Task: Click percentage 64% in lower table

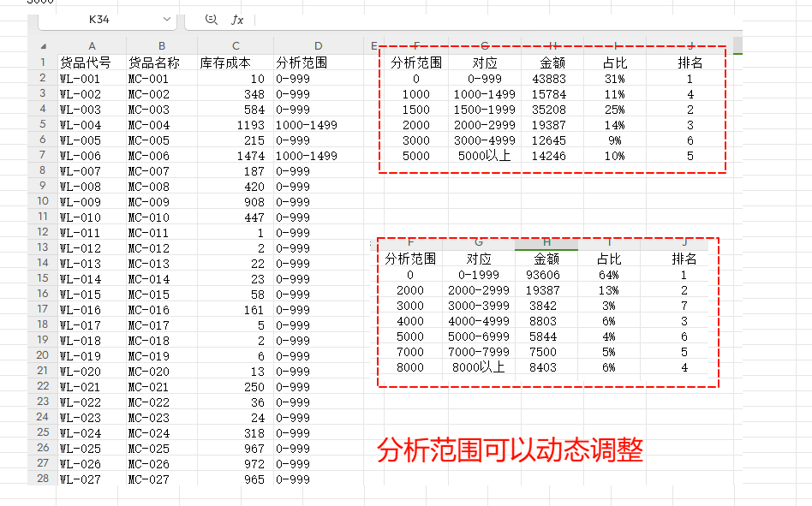Action: tap(608, 275)
